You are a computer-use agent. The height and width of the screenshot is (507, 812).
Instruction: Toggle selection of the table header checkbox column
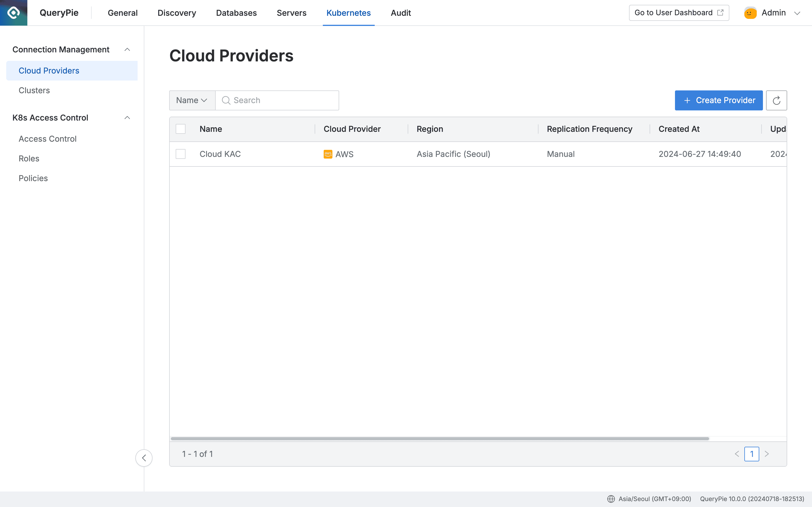(181, 128)
